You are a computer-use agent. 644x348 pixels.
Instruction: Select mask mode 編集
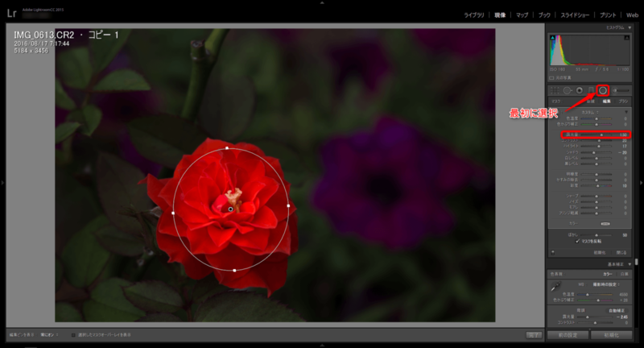(607, 101)
